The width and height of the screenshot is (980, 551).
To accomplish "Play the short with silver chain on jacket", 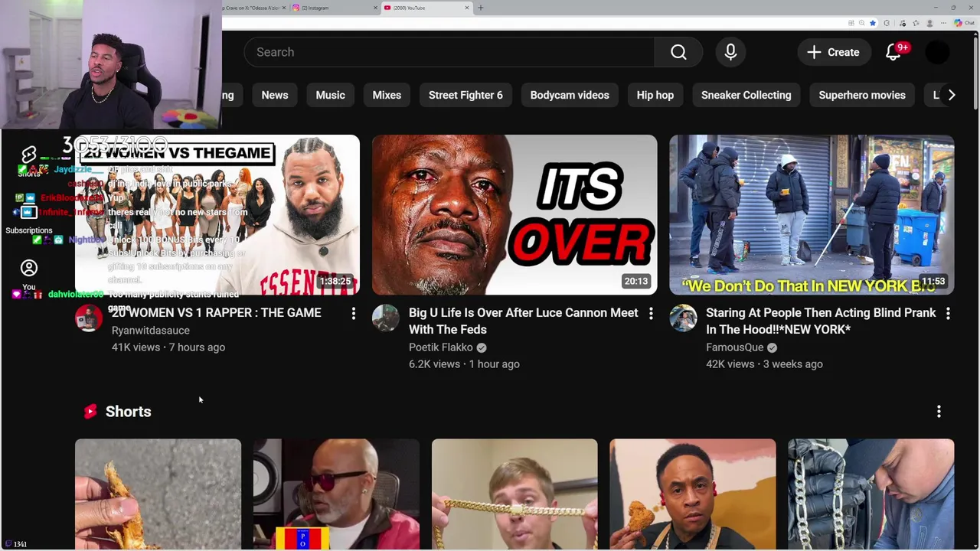I will [871, 494].
